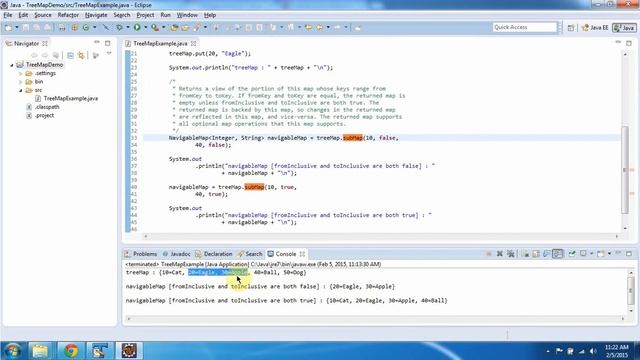Viewport: 640px width, 360px height.
Task: Select the .classpath file
Action: pyautogui.click(x=43, y=107)
